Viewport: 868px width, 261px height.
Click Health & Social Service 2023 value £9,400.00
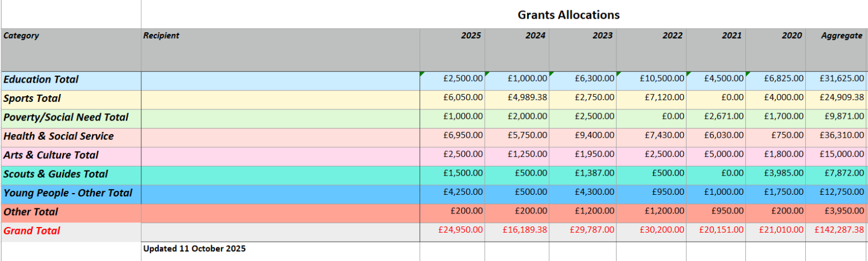click(x=592, y=136)
